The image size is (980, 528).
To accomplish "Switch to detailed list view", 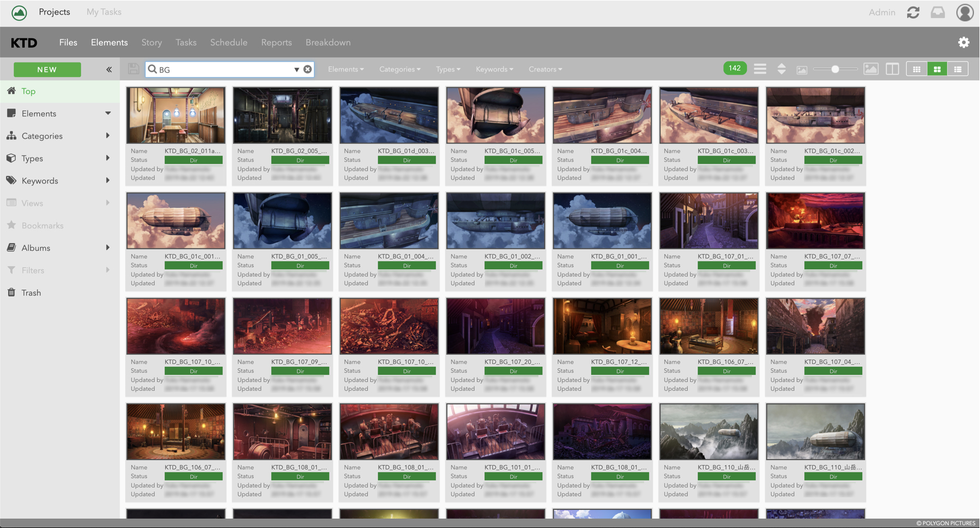I will click(x=958, y=69).
